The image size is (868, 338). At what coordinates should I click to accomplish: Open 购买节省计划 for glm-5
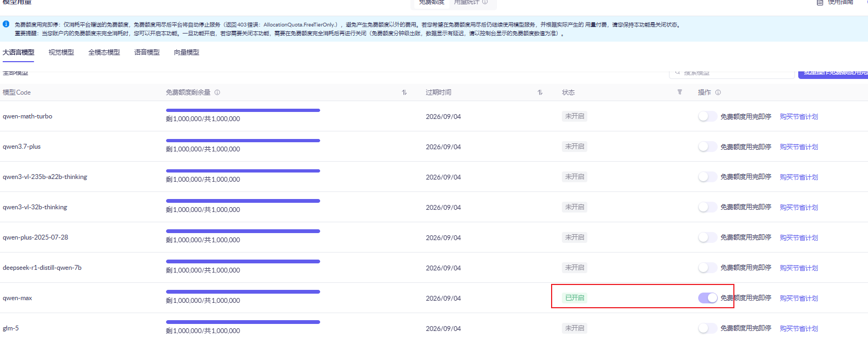pyautogui.click(x=799, y=329)
